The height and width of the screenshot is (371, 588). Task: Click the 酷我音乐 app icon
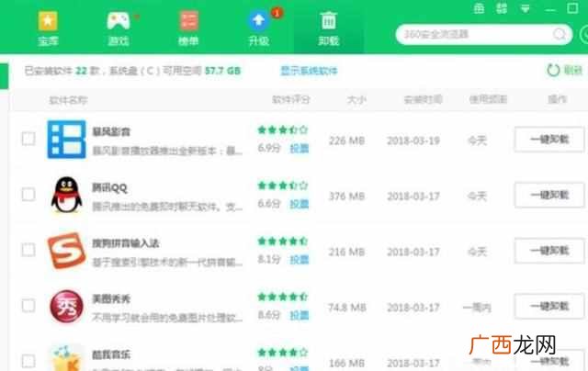66,358
